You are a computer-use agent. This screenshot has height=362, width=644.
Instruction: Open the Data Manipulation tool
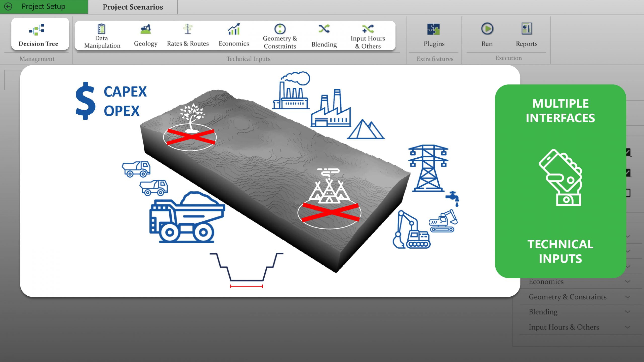click(x=101, y=29)
